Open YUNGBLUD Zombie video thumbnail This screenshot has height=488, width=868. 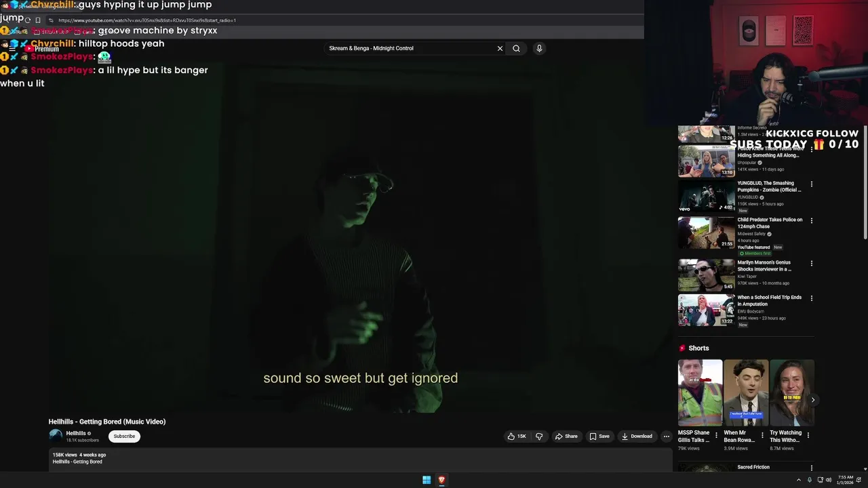coord(707,196)
